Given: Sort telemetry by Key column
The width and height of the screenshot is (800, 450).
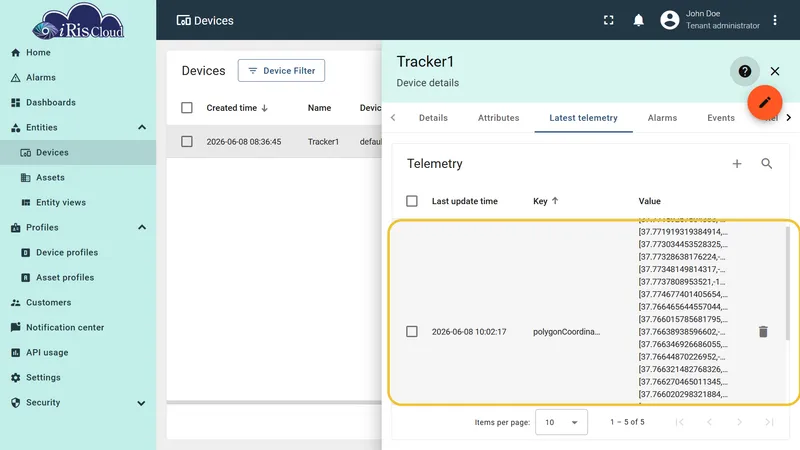Looking at the screenshot, I should [x=545, y=201].
